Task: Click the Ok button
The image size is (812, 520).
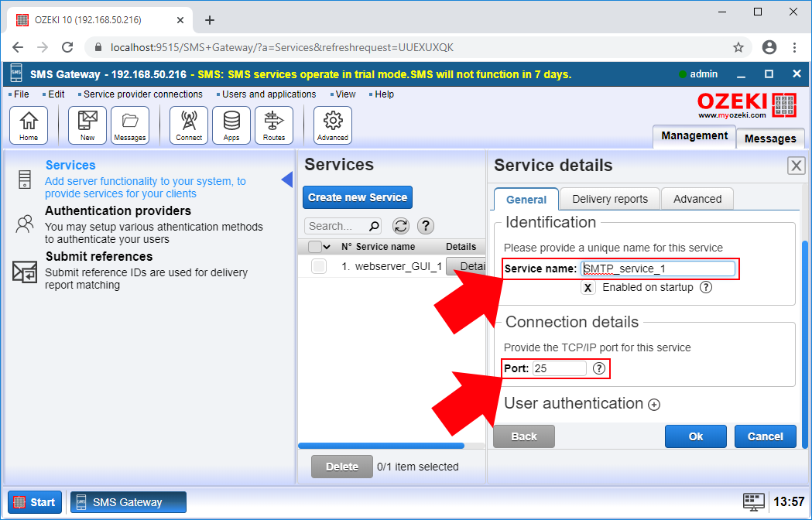Action: [695, 436]
